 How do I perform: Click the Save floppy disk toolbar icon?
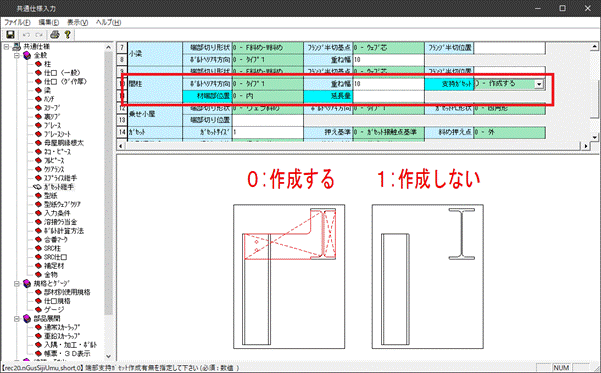pos(10,35)
